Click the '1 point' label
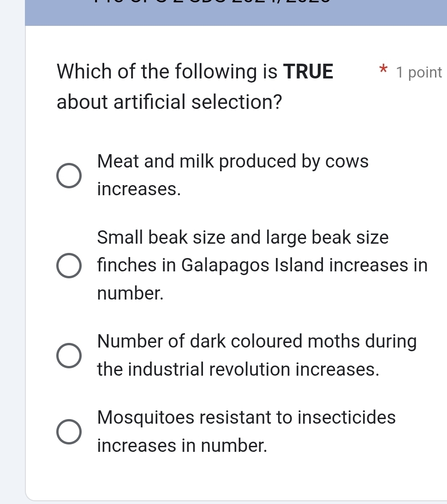 pos(420,72)
